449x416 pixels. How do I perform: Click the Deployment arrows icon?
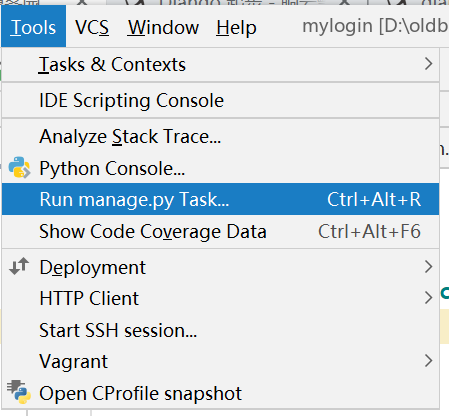[x=19, y=266]
